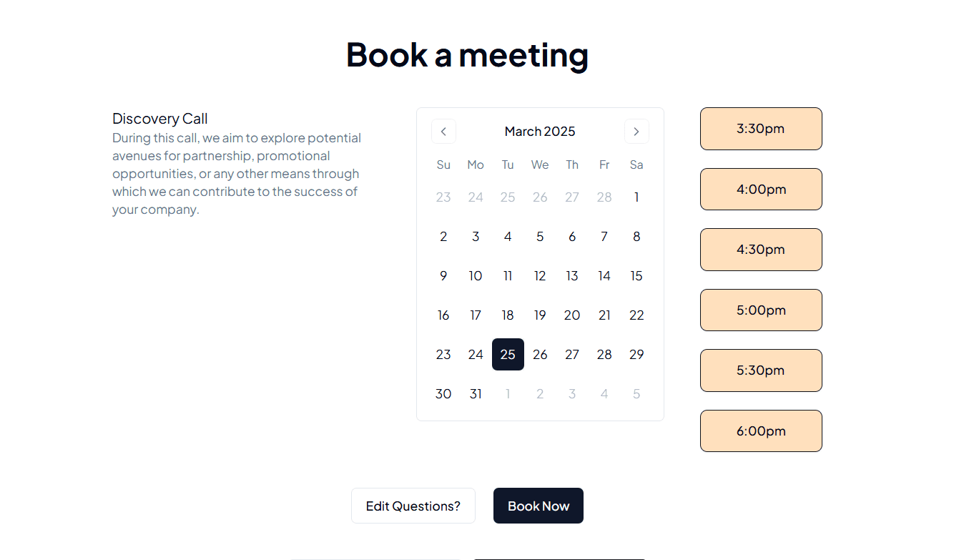
Task: Select the 3:30pm time slot
Action: (x=760, y=129)
